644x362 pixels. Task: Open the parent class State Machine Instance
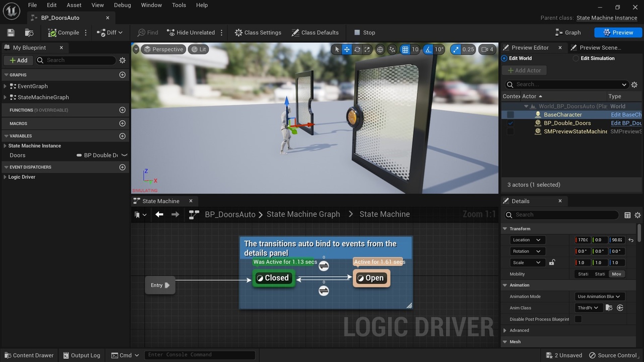(607, 18)
